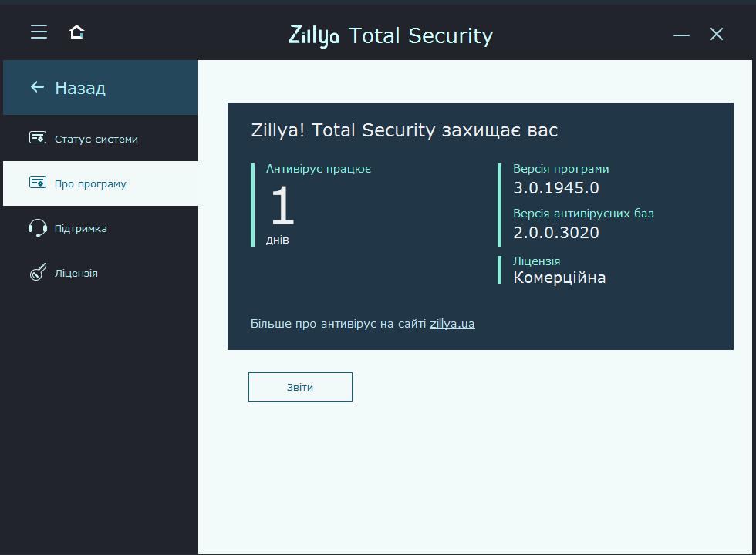Image resolution: width=756 pixels, height=555 pixels.
Task: Open the Підтримка section
Action: pyautogui.click(x=81, y=227)
